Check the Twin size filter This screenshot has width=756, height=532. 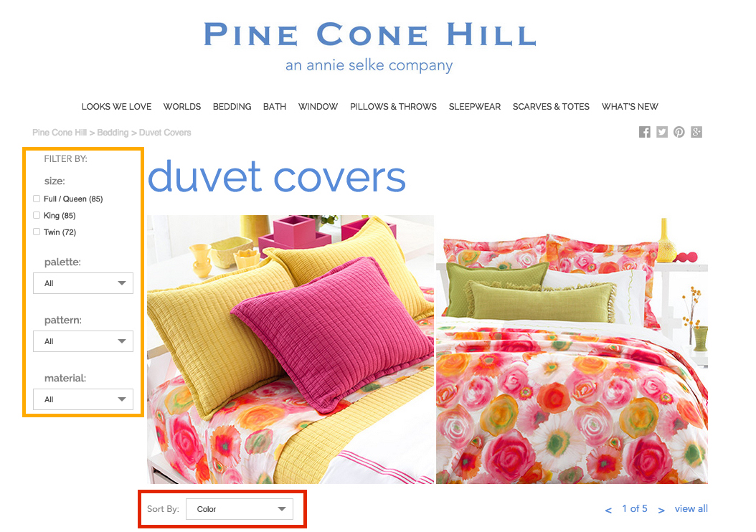[37, 232]
